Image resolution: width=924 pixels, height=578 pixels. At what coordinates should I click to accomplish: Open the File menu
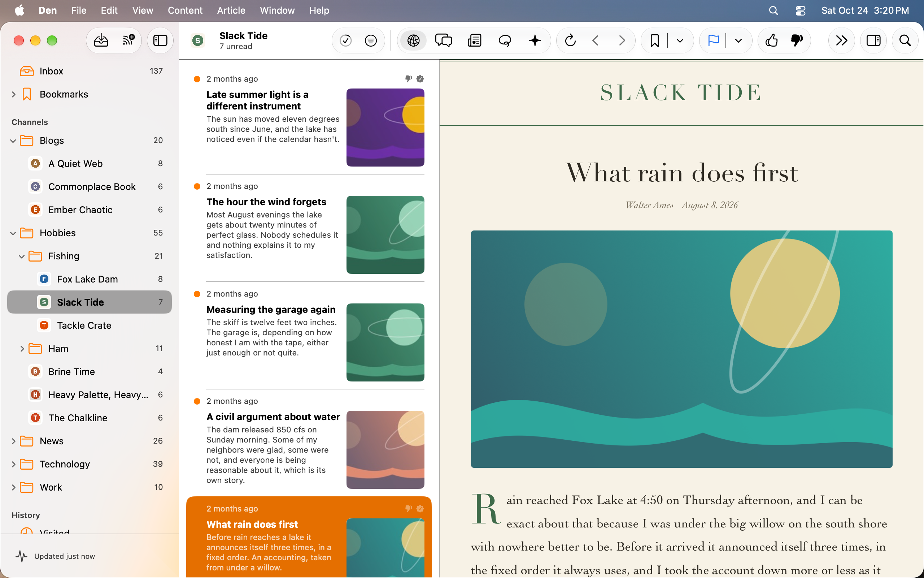pos(79,10)
